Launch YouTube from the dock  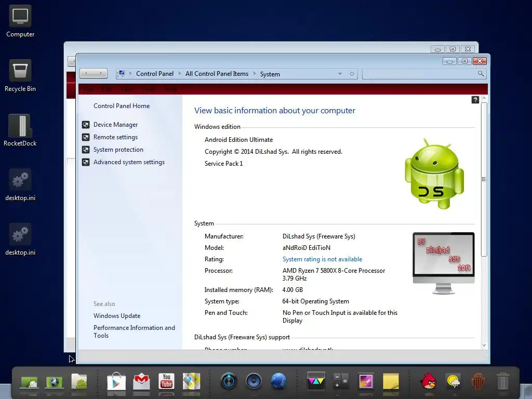pyautogui.click(x=166, y=381)
